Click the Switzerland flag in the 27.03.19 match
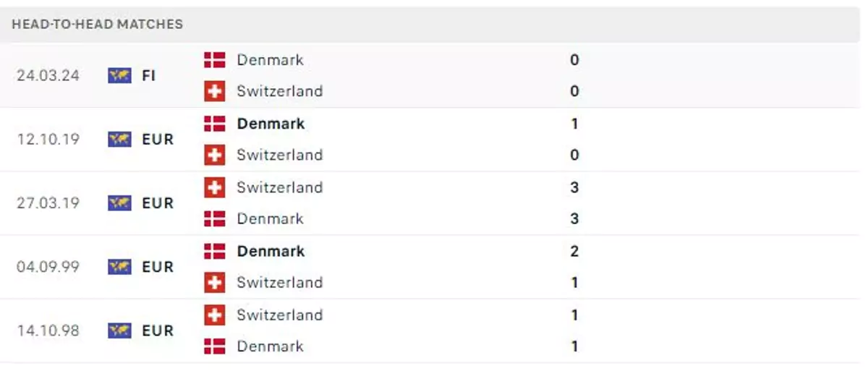The height and width of the screenshot is (371, 868). pyautogui.click(x=215, y=187)
